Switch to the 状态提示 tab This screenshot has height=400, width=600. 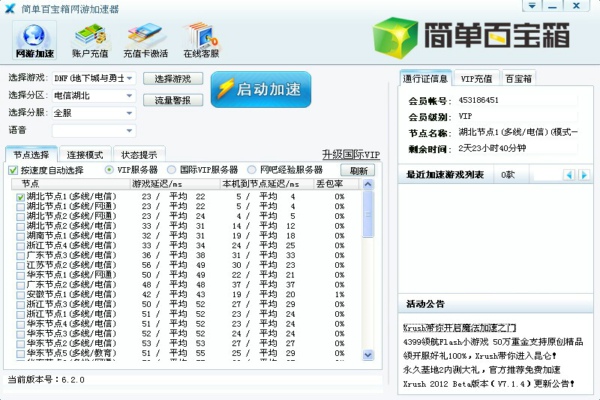[139, 155]
